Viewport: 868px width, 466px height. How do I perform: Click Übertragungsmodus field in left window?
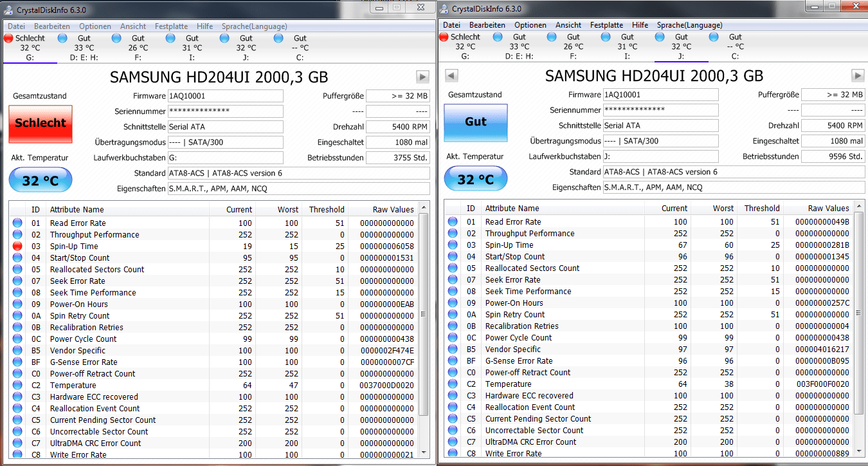(x=225, y=142)
